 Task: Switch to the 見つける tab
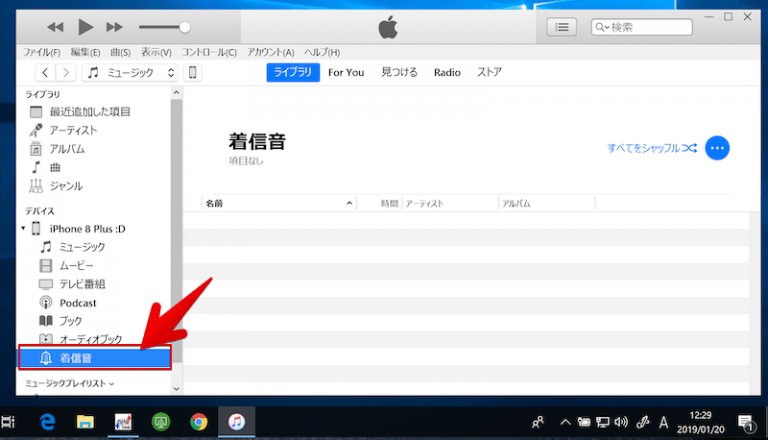[x=399, y=73]
